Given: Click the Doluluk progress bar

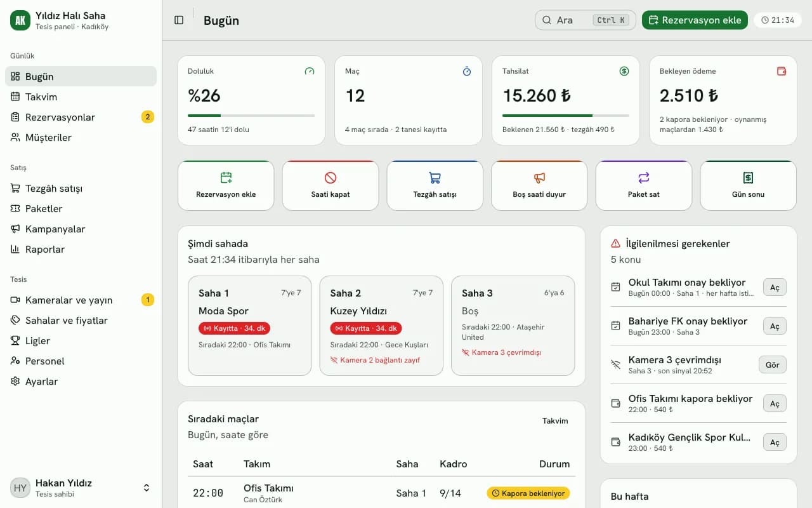Looking at the screenshot, I should pos(251,116).
